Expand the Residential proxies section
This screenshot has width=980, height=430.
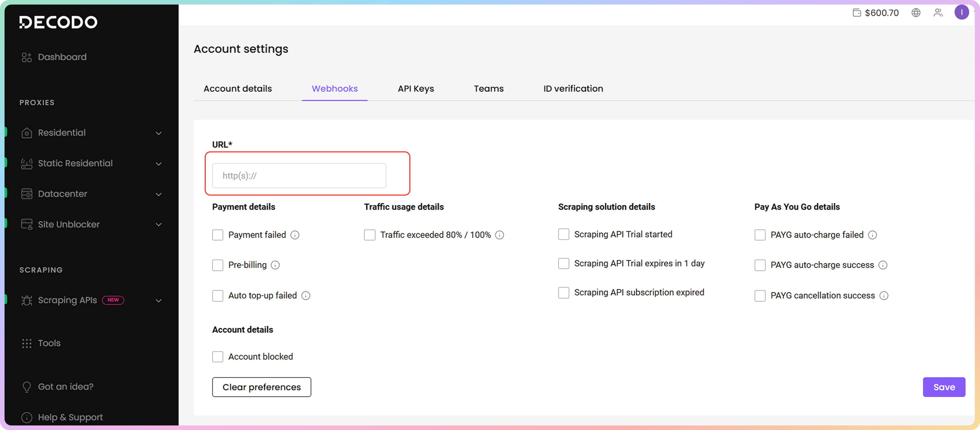(x=159, y=133)
